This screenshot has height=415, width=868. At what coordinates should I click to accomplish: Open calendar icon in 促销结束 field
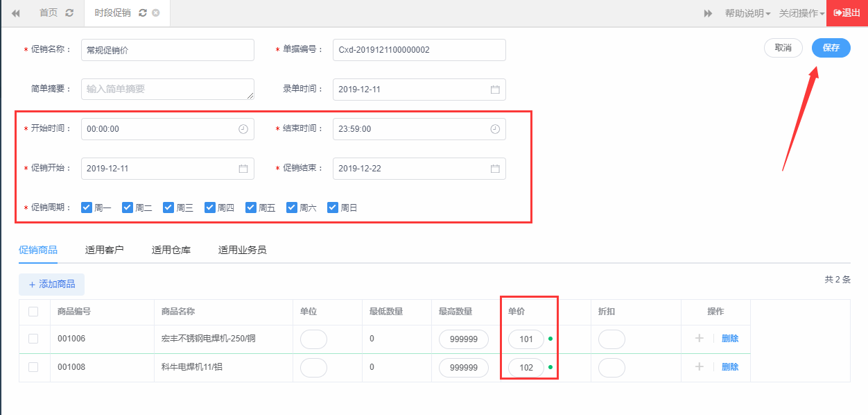click(495, 169)
